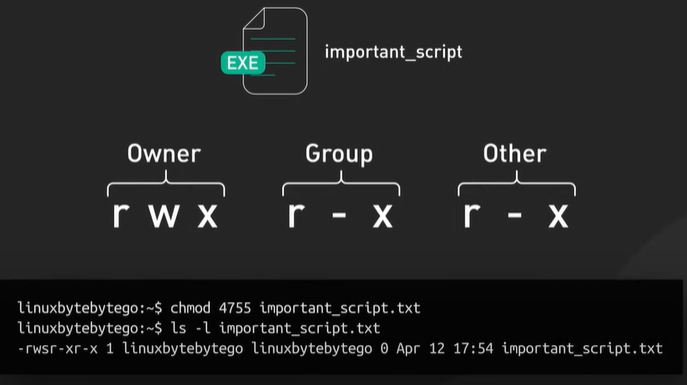Select the 'r' read permission under Other

pos(471,215)
